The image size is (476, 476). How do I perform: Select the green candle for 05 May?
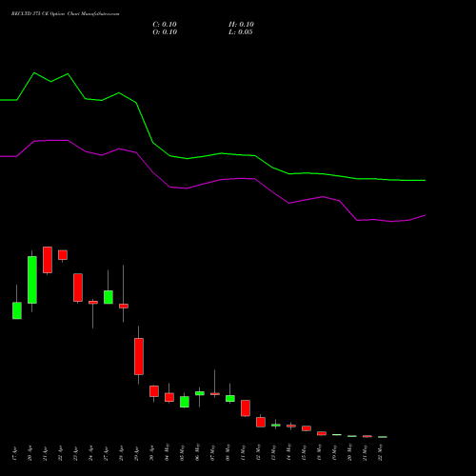(x=185, y=402)
